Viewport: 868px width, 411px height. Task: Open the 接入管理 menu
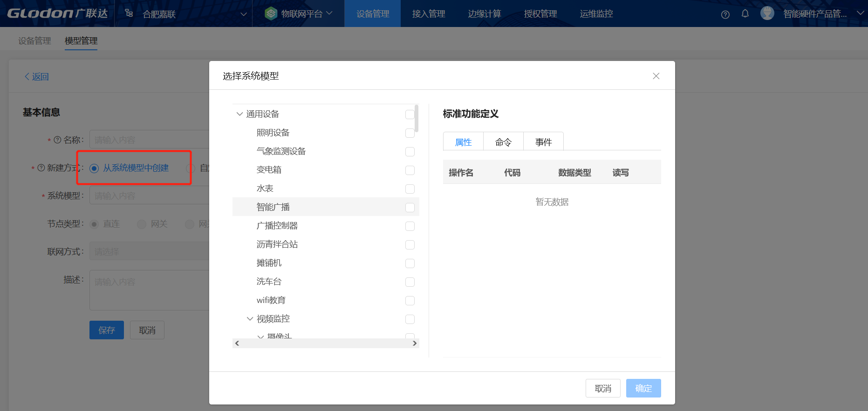[429, 14]
